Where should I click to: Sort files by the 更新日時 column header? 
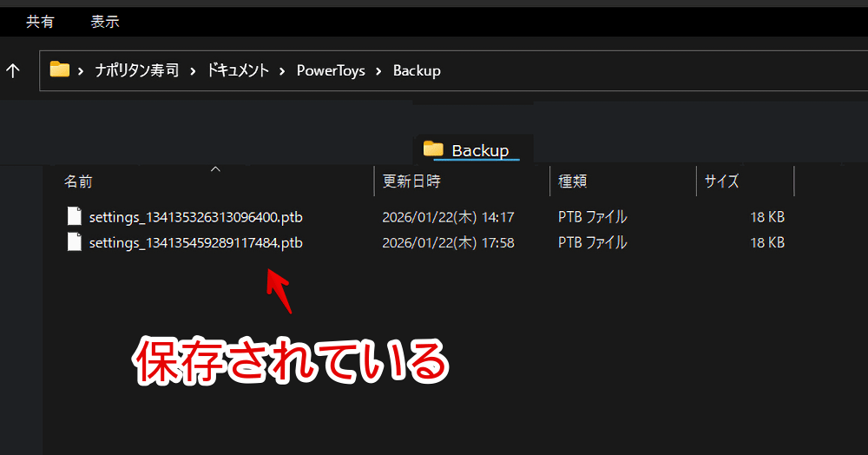(x=411, y=181)
